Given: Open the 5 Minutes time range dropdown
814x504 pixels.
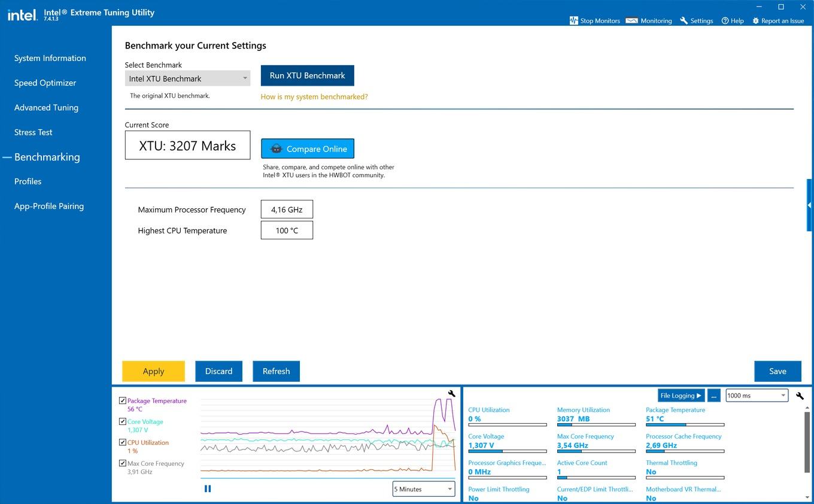Looking at the screenshot, I should [x=424, y=489].
